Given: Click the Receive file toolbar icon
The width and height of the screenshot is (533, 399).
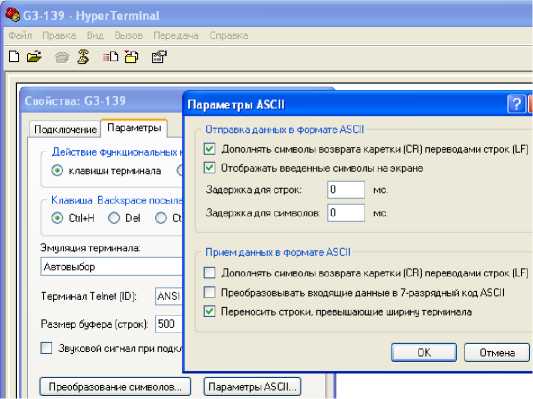Looking at the screenshot, I should coord(132,56).
